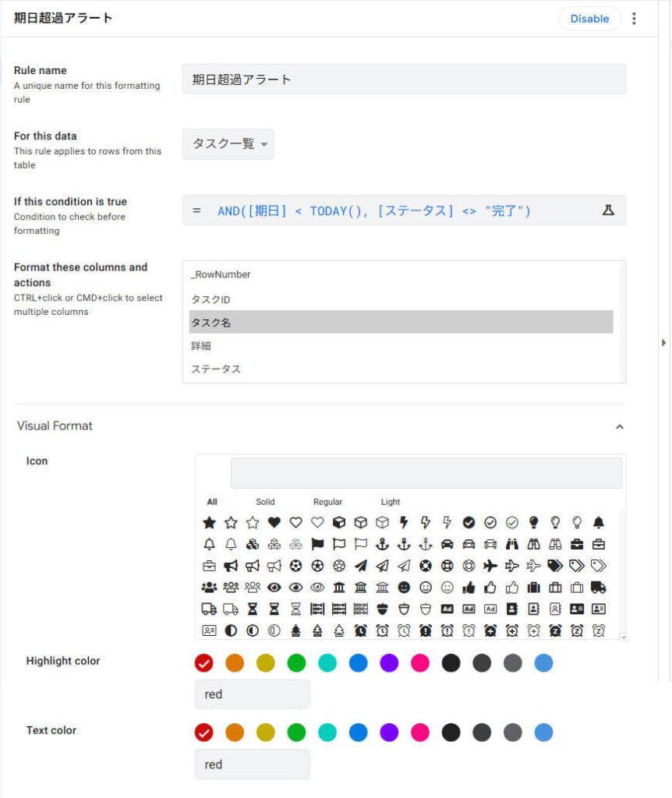
Task: Pick the solid flag icon
Action: point(317,544)
